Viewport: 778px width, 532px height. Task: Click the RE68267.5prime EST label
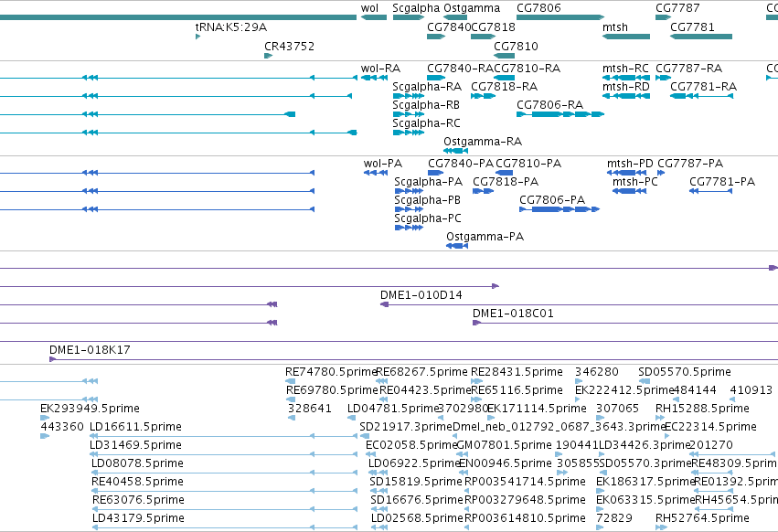pyautogui.click(x=421, y=372)
